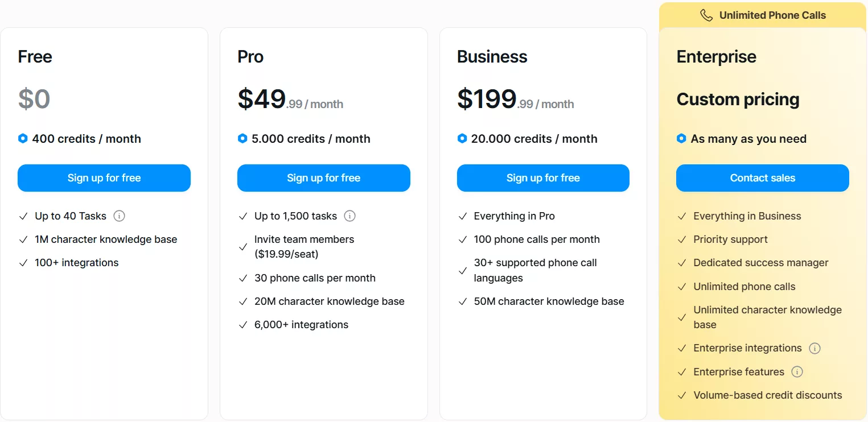The height and width of the screenshot is (422, 868).
Task: Click the Enterprise plan heading
Action: click(716, 57)
